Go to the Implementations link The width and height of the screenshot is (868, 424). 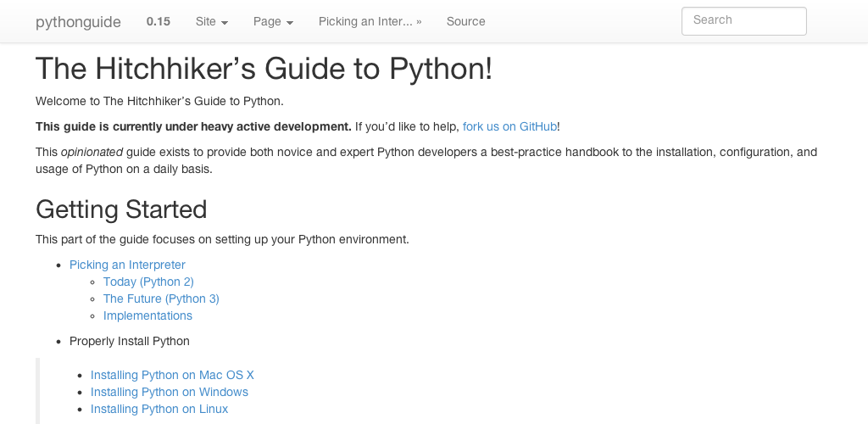coord(147,315)
